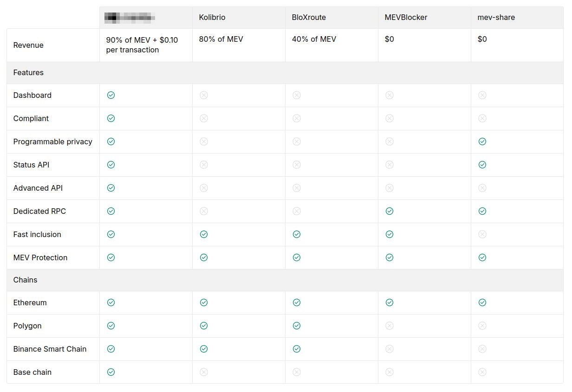Click the mev-share Status API checkmark icon
Screen dimensions: 572x392
click(482, 165)
